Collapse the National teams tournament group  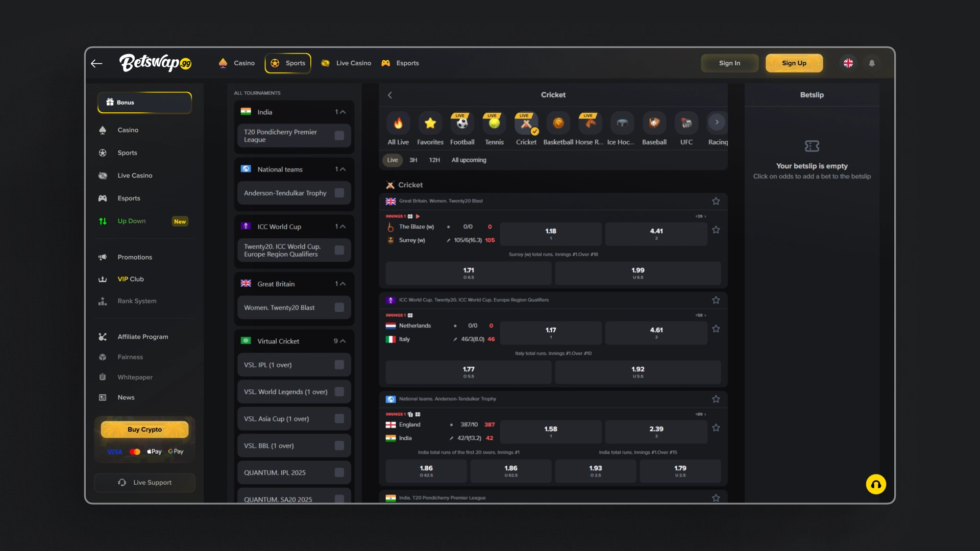tap(342, 169)
